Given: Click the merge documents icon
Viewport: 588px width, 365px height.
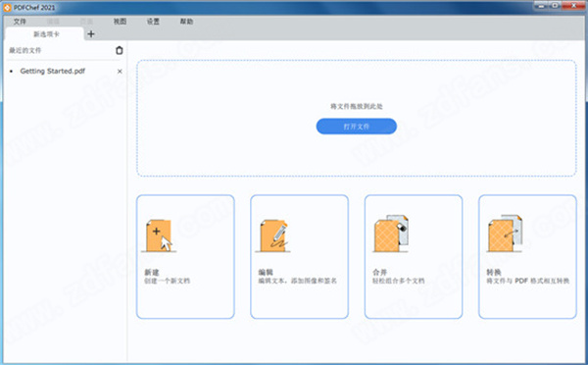Looking at the screenshot, I should pos(391,234).
